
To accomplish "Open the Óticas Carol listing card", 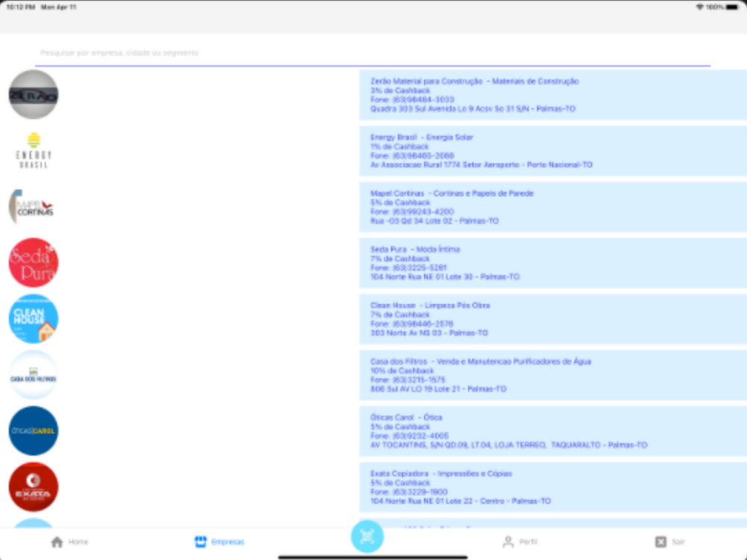I will (x=553, y=431).
